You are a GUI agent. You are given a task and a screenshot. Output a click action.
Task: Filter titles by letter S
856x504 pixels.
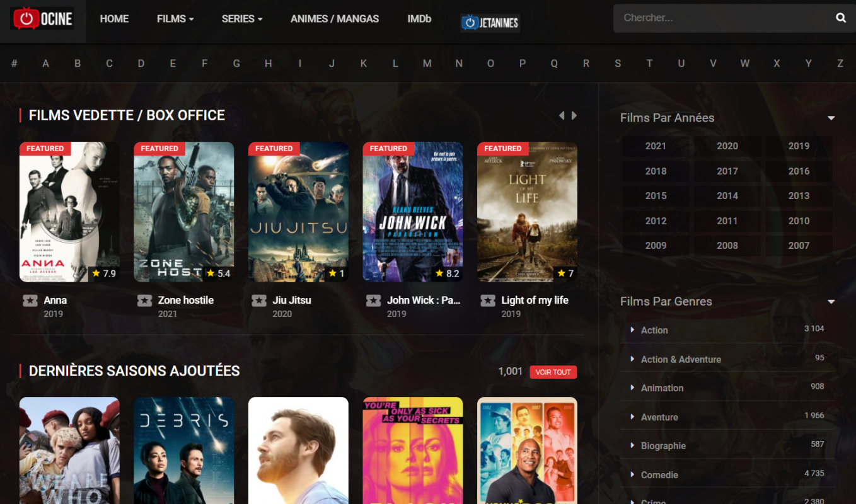click(618, 63)
